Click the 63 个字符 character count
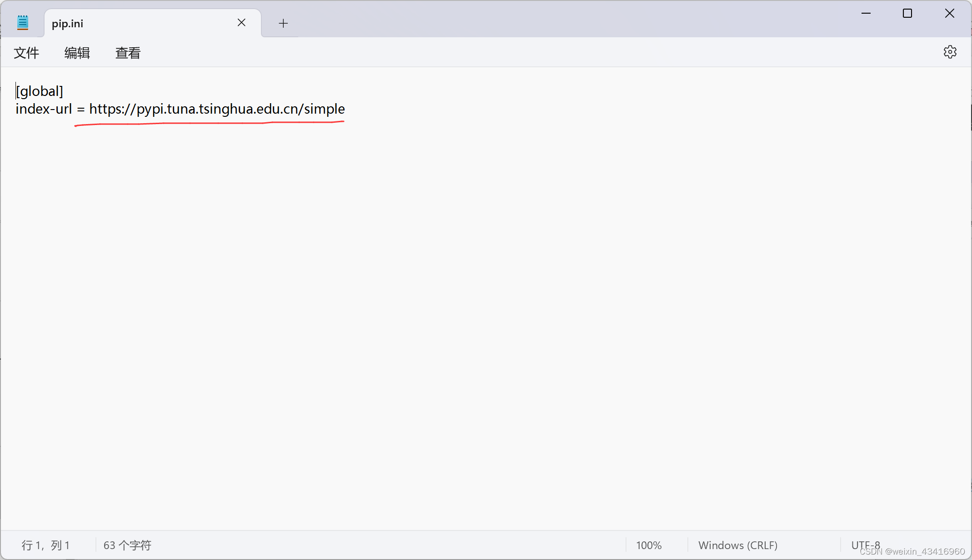Viewport: 972px width, 560px height. coord(127,545)
